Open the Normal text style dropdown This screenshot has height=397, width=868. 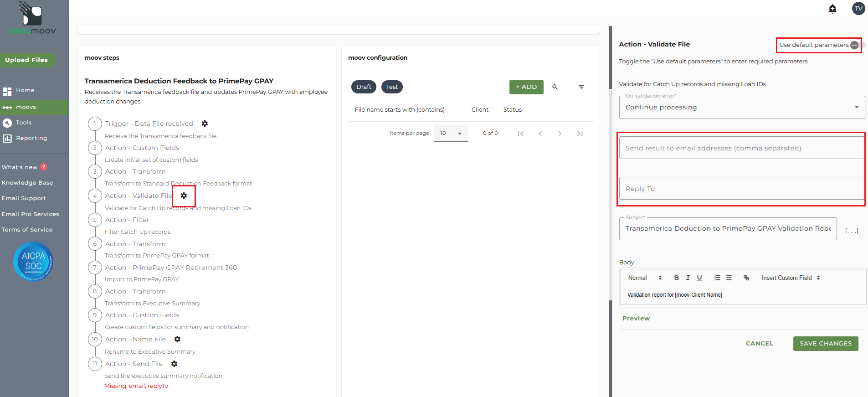click(x=645, y=278)
